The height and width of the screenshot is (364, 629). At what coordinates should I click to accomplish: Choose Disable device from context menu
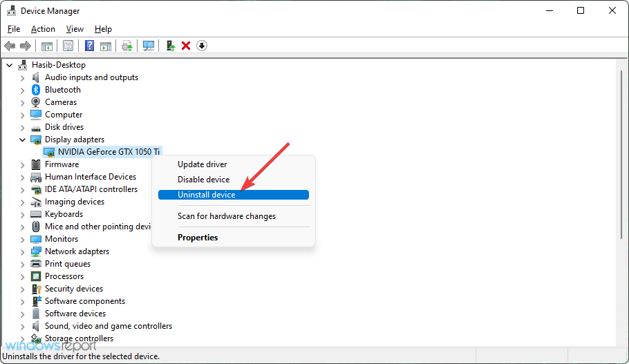pos(234,180)
